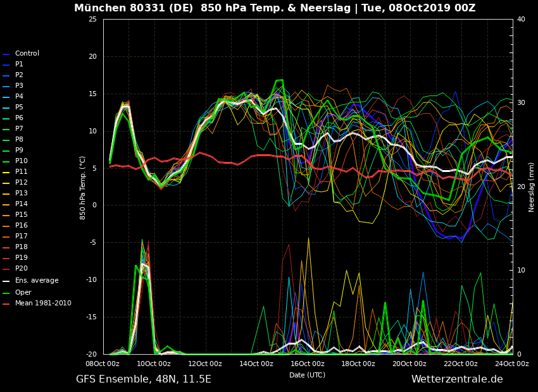
Task: Click the 24Oct 00z date tick label
Action: 511,364
